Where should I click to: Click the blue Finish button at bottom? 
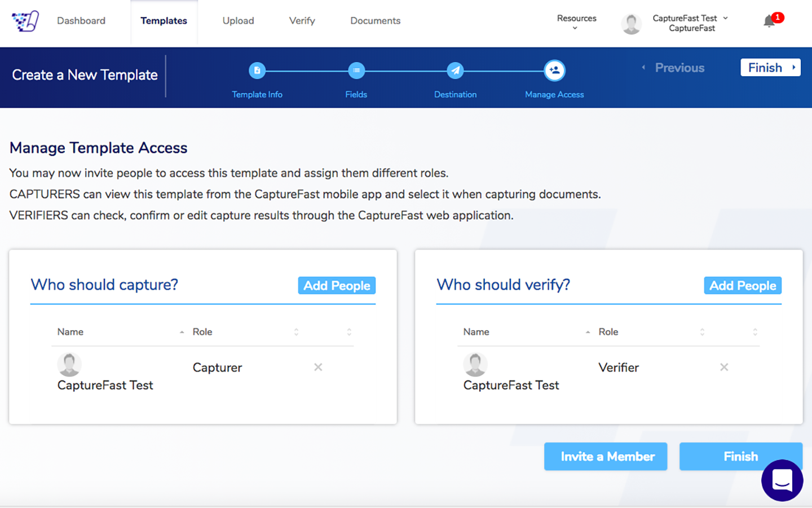pos(740,456)
